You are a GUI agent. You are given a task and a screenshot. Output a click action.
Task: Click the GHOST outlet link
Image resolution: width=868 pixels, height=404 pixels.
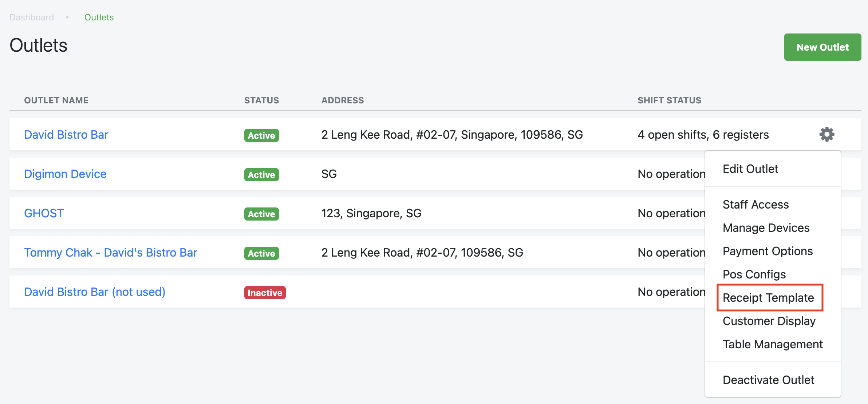44,213
